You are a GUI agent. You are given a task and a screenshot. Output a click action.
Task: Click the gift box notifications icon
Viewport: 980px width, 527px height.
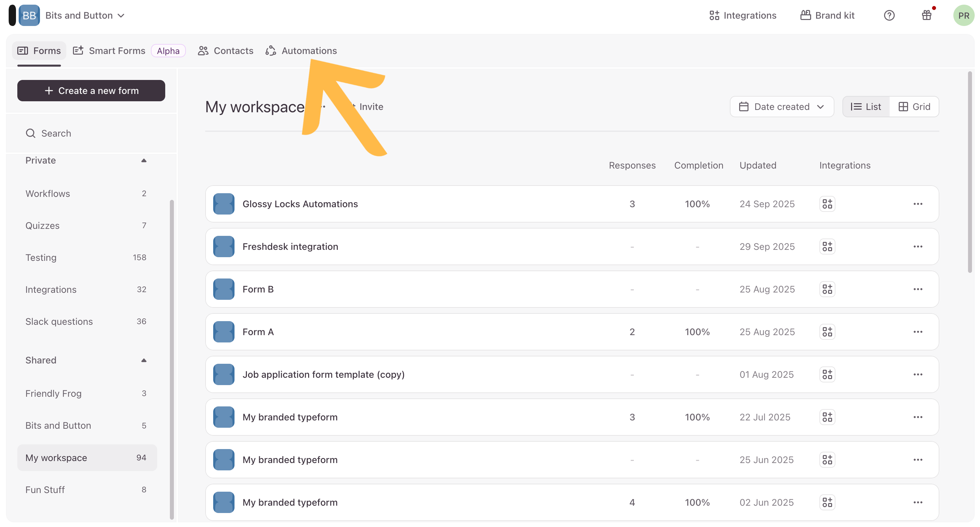coord(926,16)
